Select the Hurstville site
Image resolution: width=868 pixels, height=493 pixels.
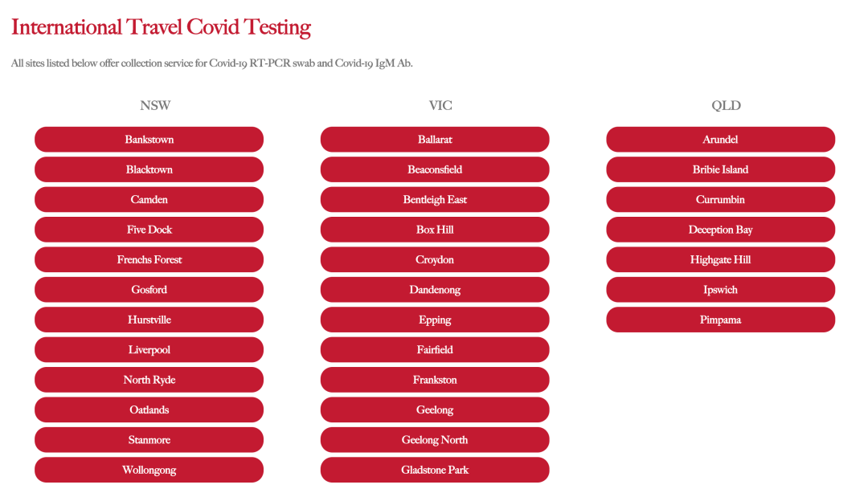click(x=149, y=320)
